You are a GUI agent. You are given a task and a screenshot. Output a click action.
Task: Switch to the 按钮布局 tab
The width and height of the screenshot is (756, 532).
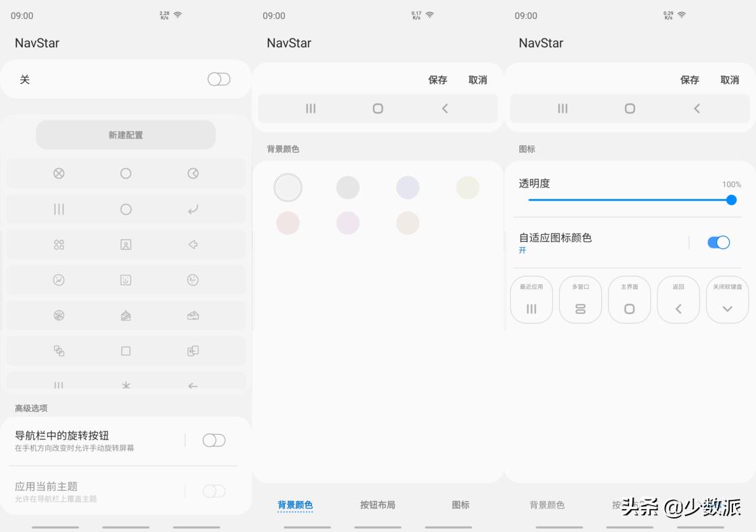click(x=377, y=504)
